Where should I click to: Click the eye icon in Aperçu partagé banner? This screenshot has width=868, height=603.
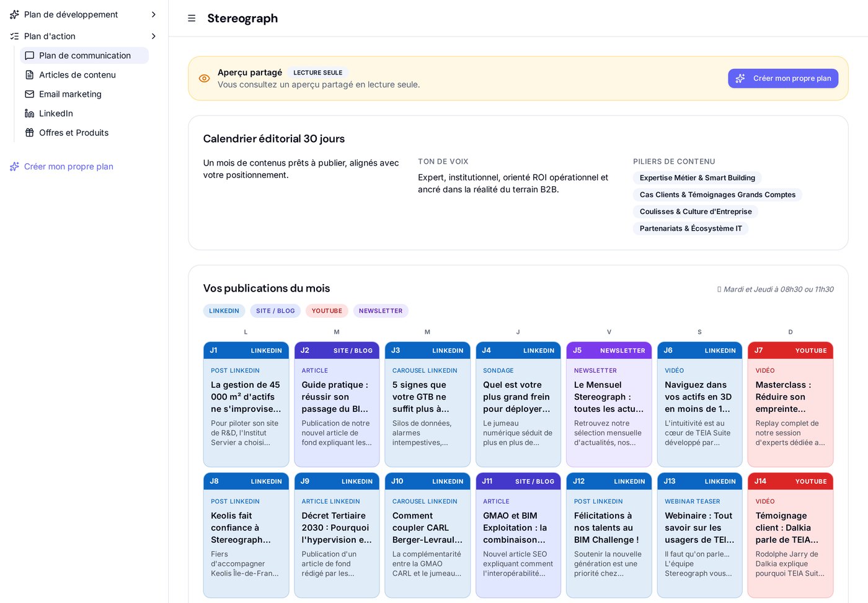click(204, 79)
